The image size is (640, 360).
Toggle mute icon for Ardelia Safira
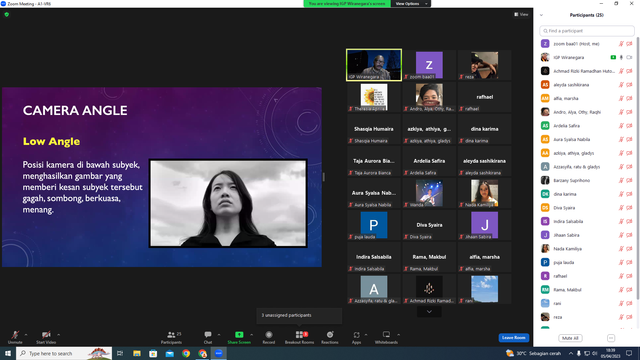coord(621,126)
